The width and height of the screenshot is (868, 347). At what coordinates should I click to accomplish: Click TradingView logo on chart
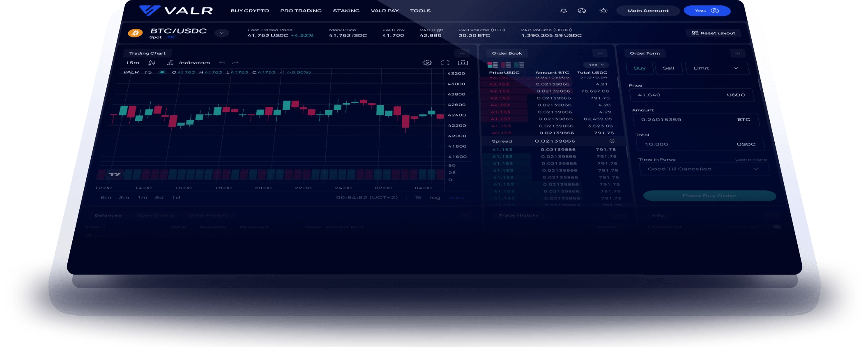point(115,174)
